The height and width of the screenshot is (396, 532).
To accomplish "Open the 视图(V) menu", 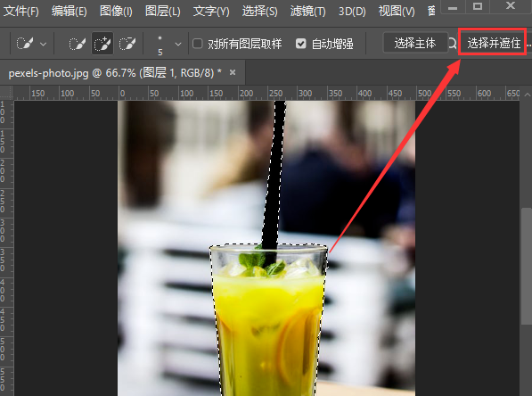I will [397, 12].
